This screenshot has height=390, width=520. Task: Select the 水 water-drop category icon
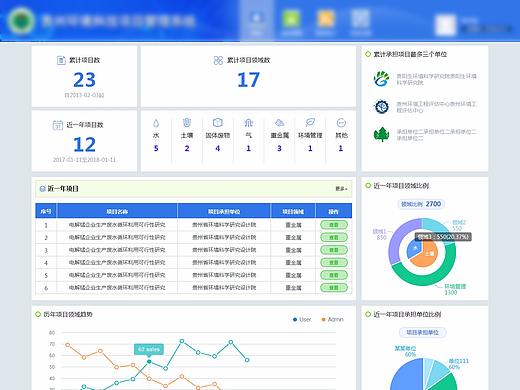coord(156,123)
